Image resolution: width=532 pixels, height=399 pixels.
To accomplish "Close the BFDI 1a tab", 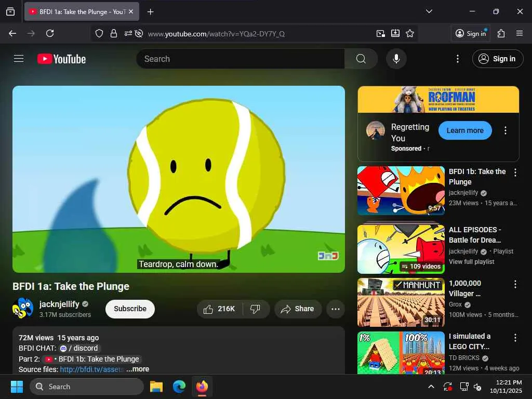I will (x=131, y=11).
